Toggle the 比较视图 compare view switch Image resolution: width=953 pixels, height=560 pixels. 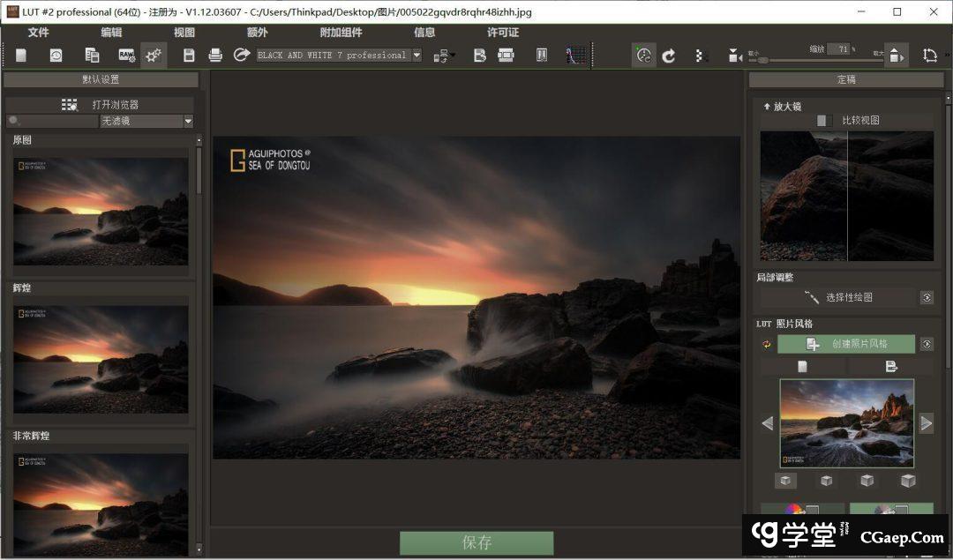(x=823, y=121)
